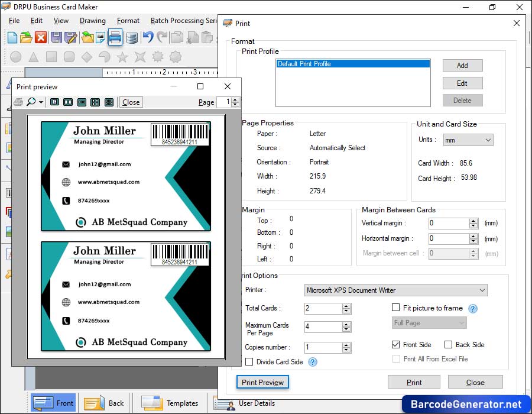This screenshot has height=414, width=532.
Task: Click the Undo icon
Action: [148, 37]
